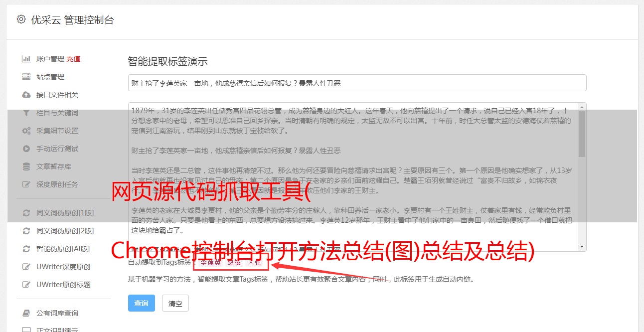644x332 pixels.
Task: Click the article title input field
Action: click(x=357, y=83)
